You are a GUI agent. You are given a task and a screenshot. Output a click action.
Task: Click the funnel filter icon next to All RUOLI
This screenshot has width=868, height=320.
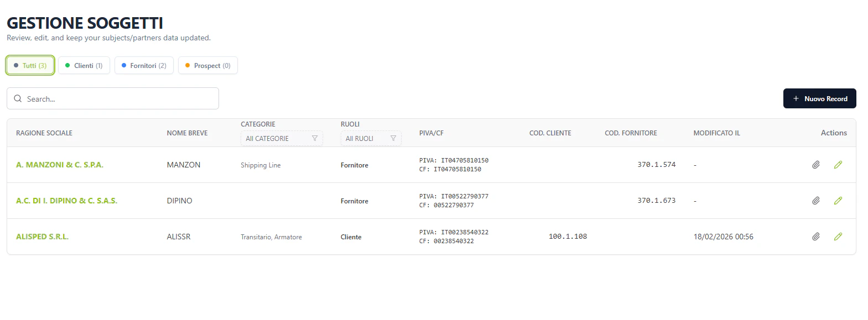point(393,138)
